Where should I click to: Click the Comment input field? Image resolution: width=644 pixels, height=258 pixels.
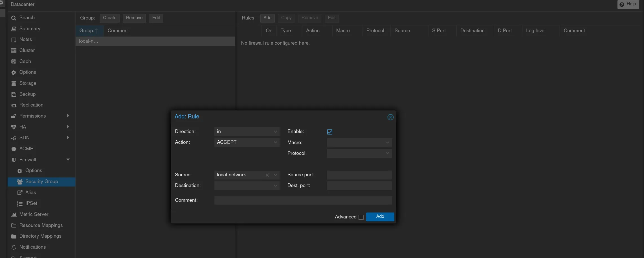(303, 200)
